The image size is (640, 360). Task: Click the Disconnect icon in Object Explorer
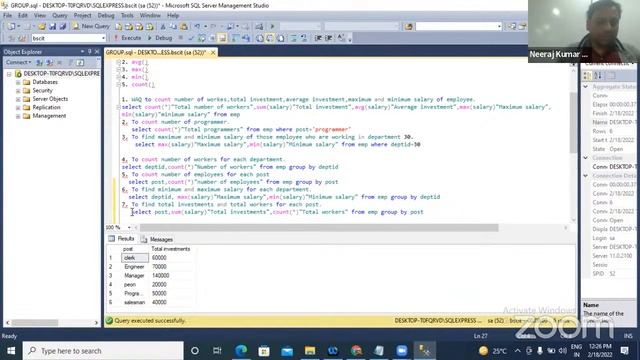[49, 62]
